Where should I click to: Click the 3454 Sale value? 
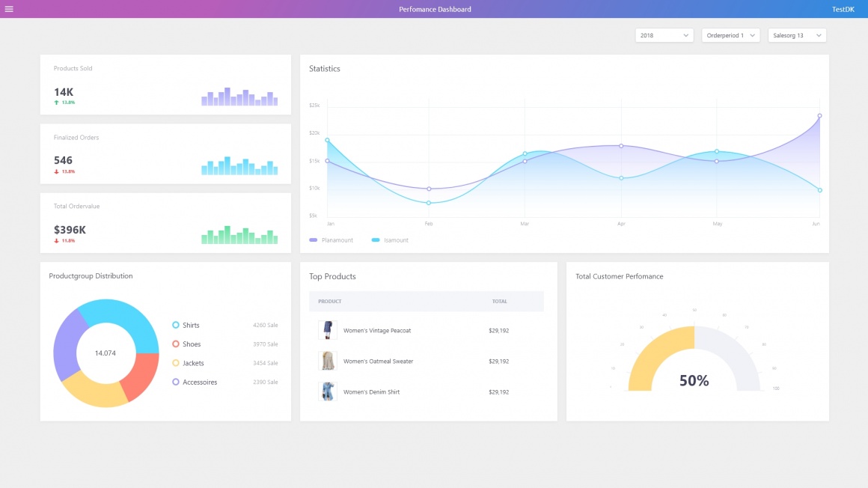point(265,363)
